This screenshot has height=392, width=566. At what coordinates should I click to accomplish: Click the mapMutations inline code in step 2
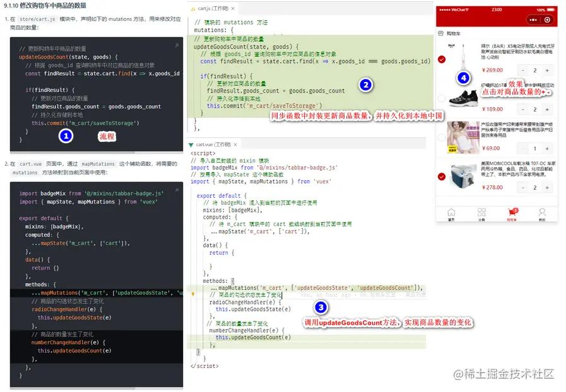(98, 164)
